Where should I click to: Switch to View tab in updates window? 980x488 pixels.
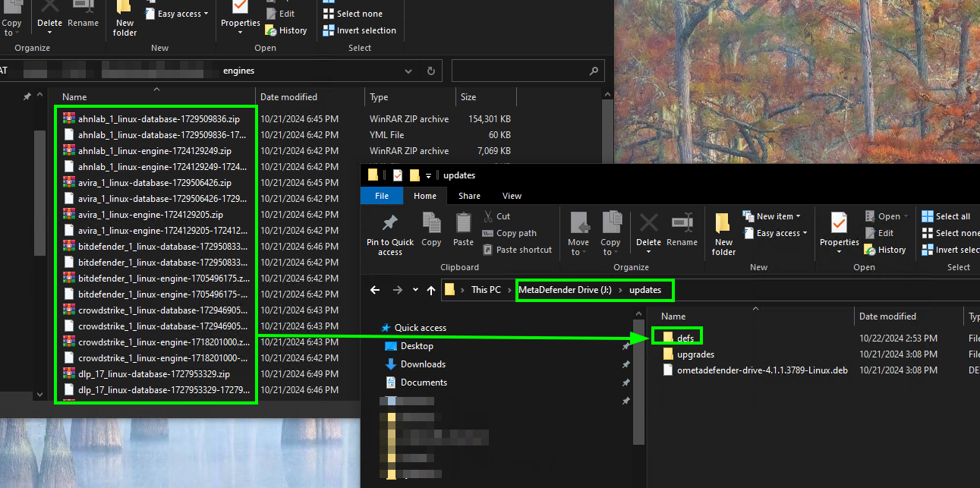[512, 196]
